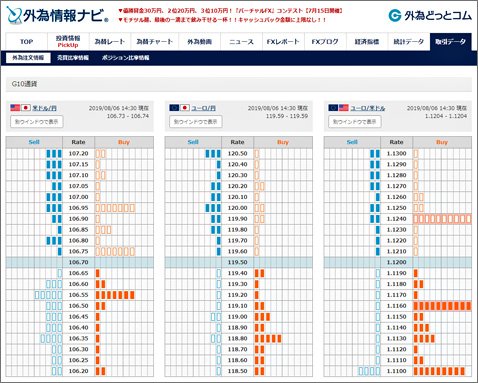
Task: Click the 118.80 rate cell
Action: [x=237, y=338]
